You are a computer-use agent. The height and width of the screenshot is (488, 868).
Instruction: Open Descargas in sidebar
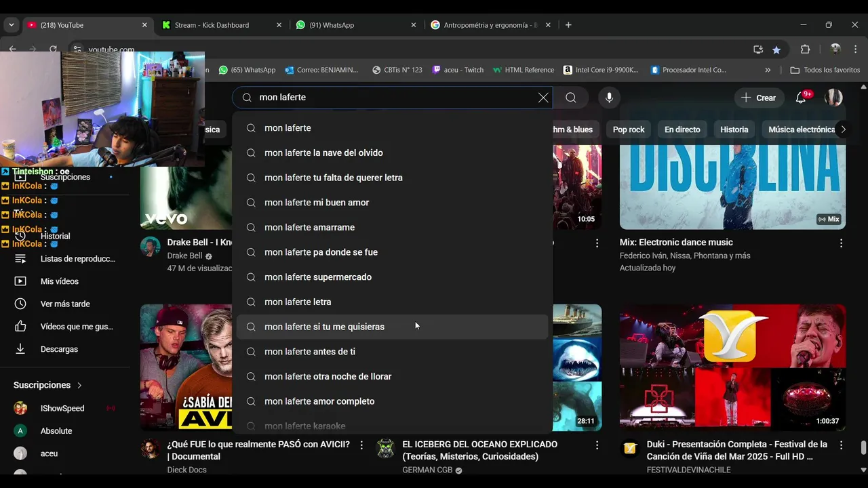tap(65, 349)
